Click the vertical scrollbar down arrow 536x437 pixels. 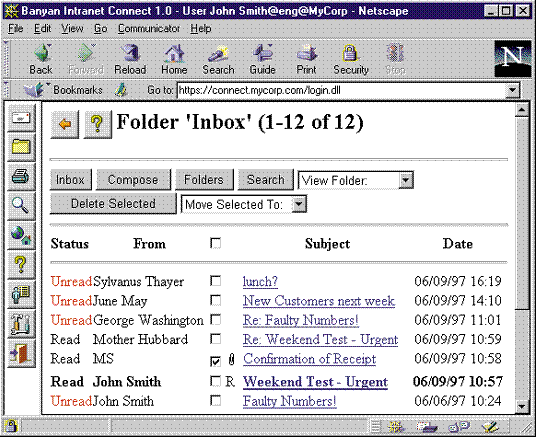click(x=522, y=406)
